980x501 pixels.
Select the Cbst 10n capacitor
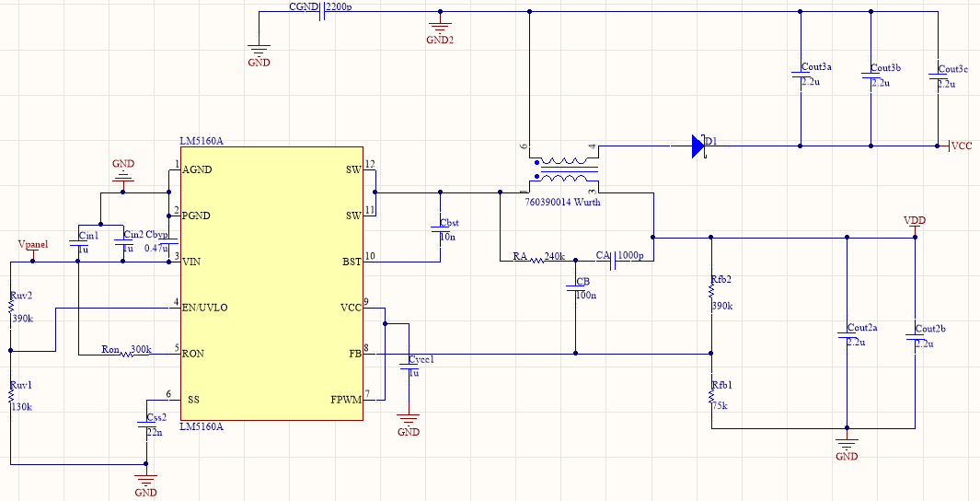(x=440, y=231)
